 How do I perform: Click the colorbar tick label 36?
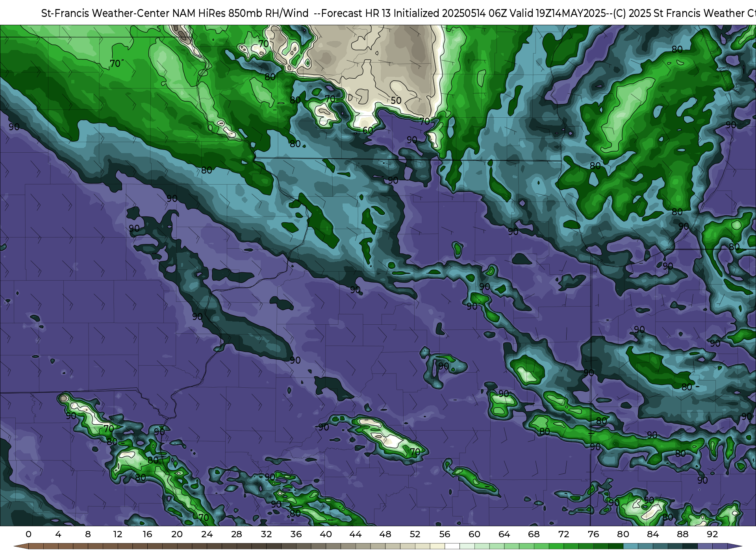(296, 534)
